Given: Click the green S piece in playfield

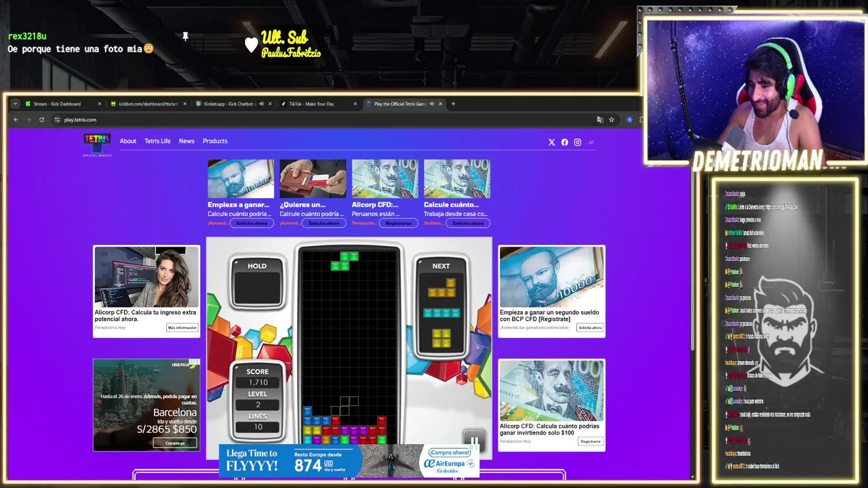Looking at the screenshot, I should point(344,261).
